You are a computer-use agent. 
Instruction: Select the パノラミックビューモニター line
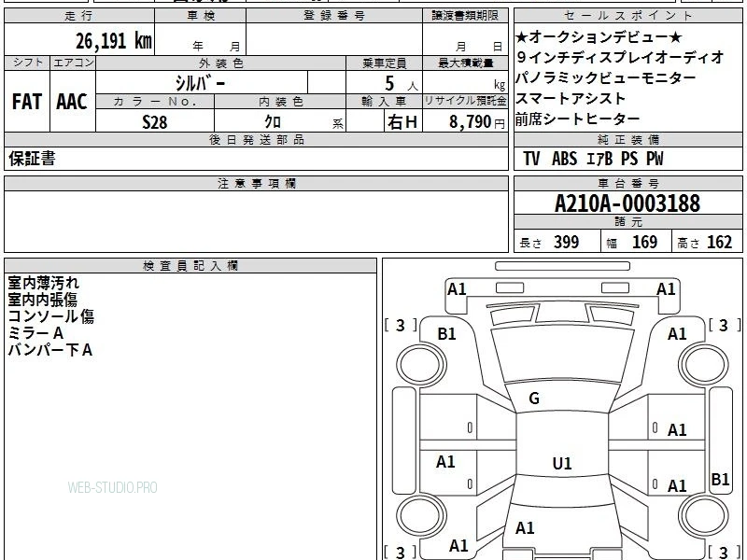[606, 77]
